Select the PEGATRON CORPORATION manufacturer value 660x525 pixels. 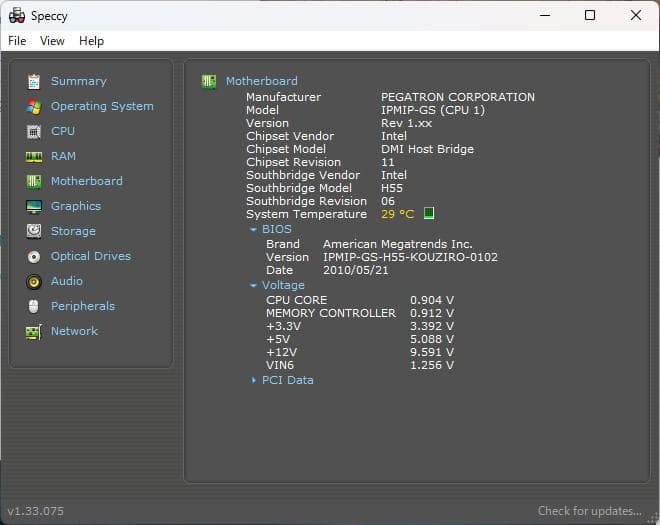coord(458,97)
